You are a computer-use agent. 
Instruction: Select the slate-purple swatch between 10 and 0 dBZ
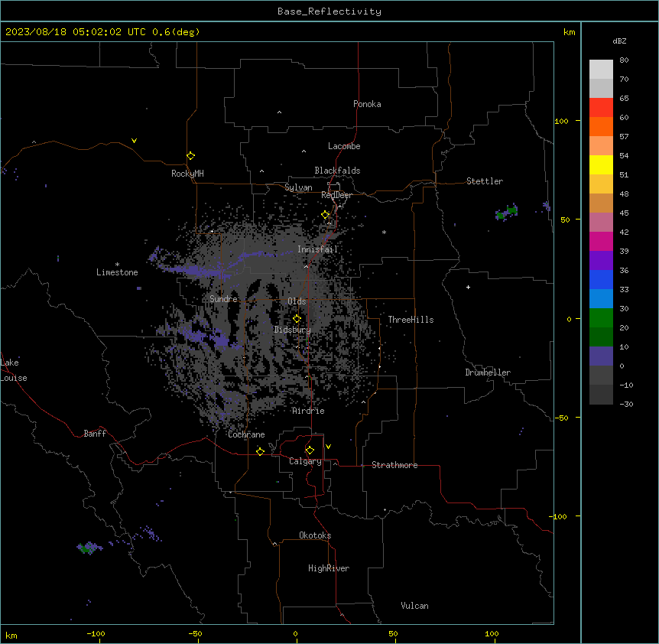[601, 356]
